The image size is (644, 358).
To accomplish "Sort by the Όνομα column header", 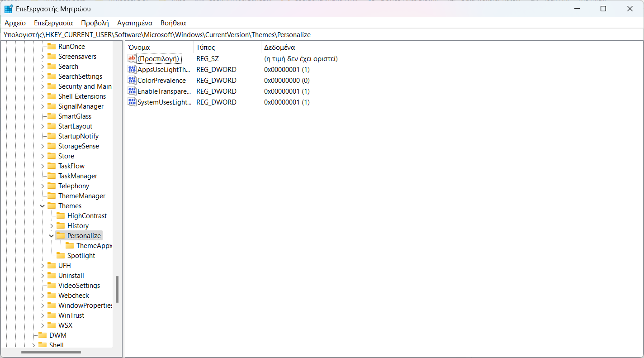I will pos(159,47).
